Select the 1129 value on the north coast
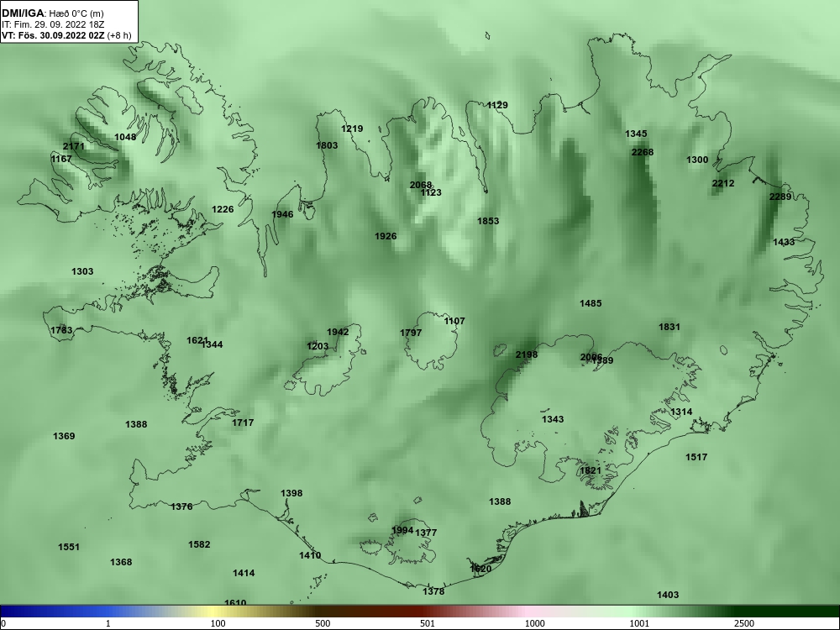 point(497,105)
